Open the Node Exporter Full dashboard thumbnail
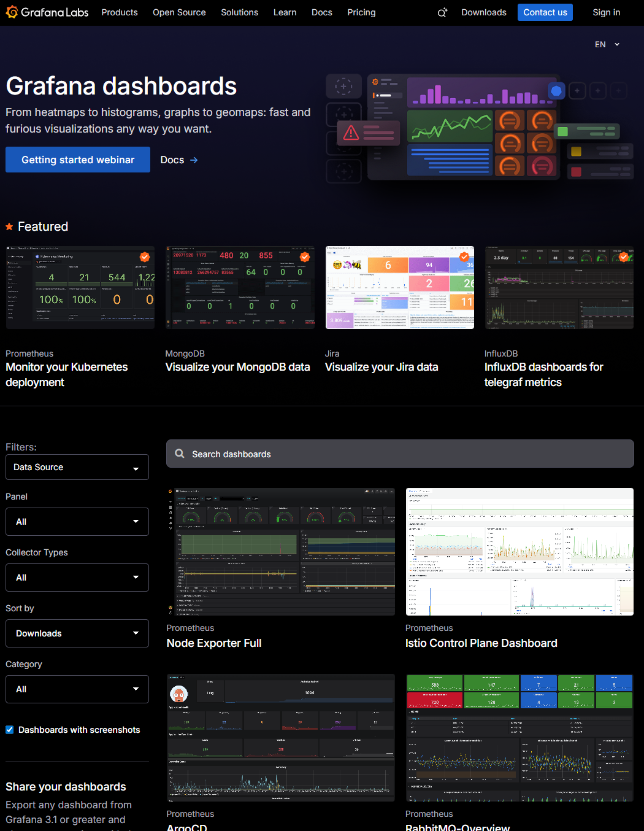 (280, 551)
